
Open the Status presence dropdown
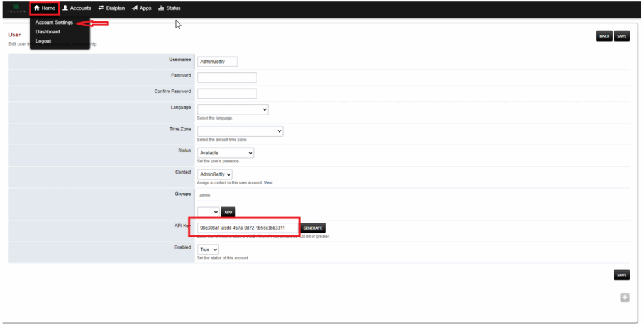pyautogui.click(x=226, y=153)
